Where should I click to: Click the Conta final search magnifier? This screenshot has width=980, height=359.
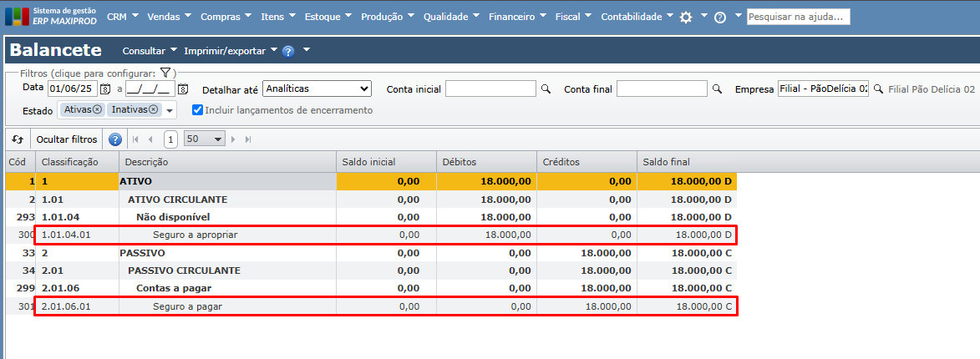coord(717,88)
